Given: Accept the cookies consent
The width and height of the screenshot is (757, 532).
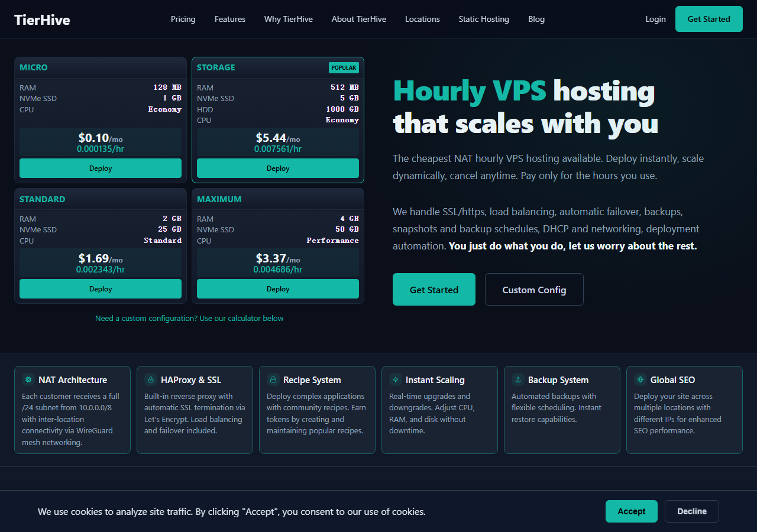Looking at the screenshot, I should click(x=632, y=511).
